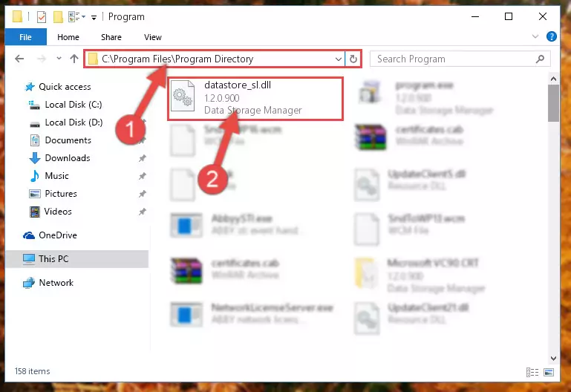Image resolution: width=571 pixels, height=392 pixels.
Task: Open the View ribbon tab
Action: pyautogui.click(x=152, y=37)
